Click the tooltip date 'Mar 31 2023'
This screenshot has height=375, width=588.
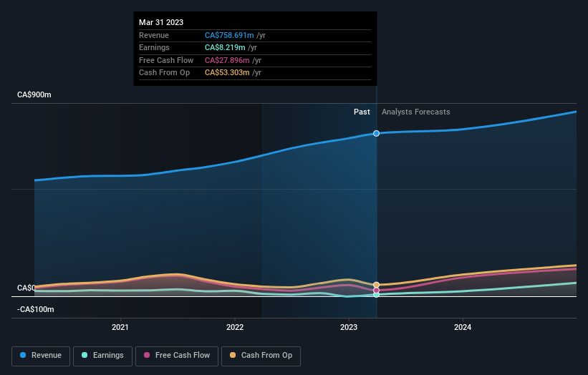161,22
